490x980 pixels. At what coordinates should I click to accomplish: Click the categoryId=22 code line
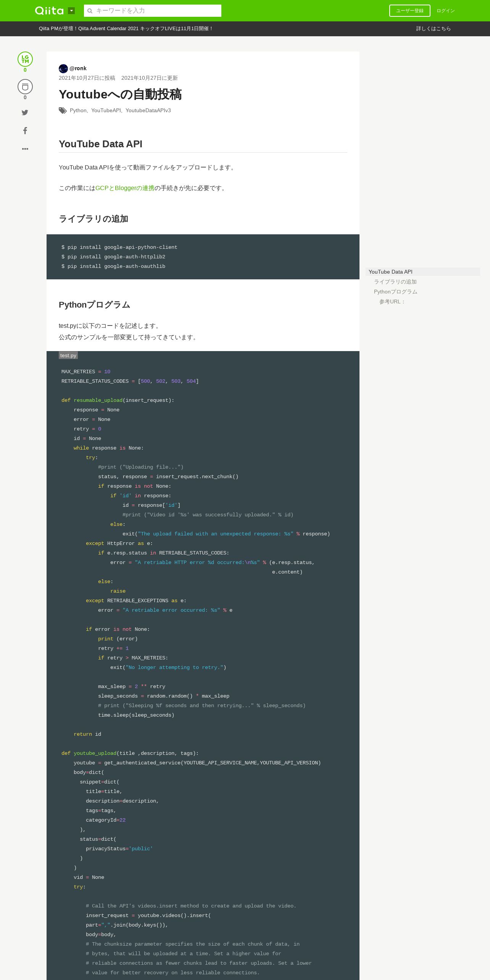(x=106, y=820)
